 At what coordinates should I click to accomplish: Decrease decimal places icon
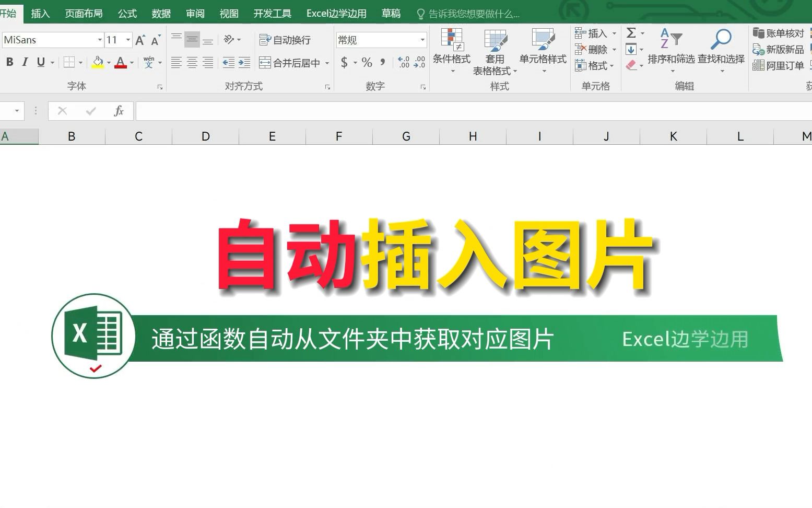coord(419,63)
